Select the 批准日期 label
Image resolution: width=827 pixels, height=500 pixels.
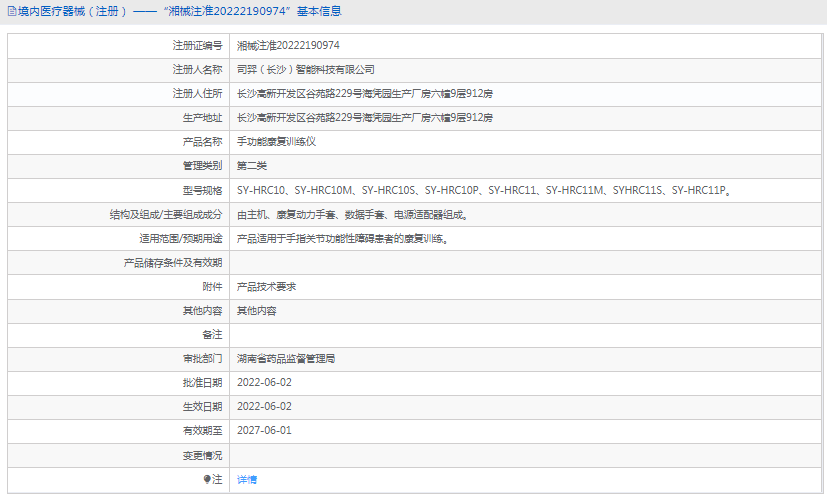click(x=203, y=382)
